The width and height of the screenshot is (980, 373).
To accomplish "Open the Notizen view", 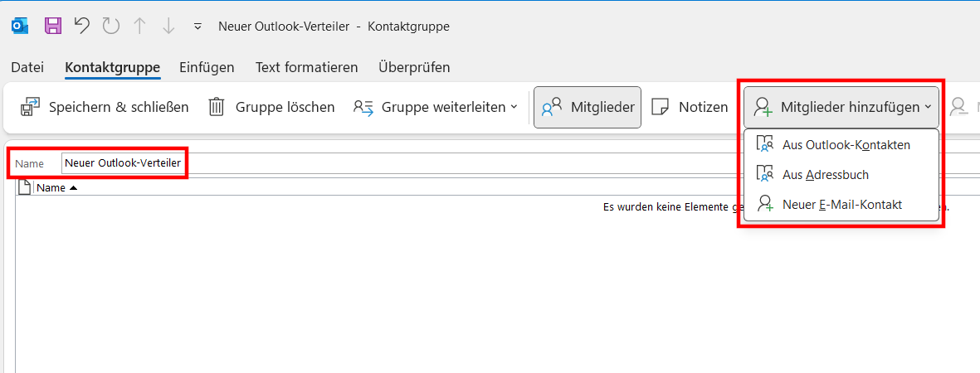I will 690,108.
